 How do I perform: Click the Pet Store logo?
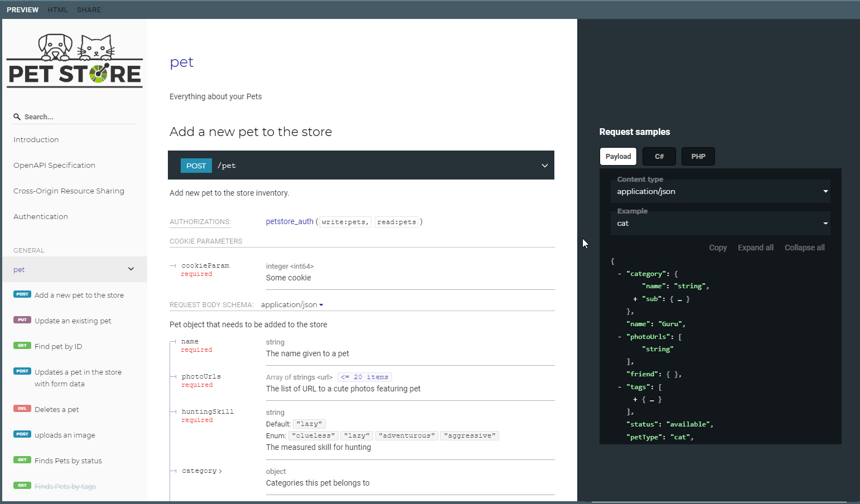[74, 59]
